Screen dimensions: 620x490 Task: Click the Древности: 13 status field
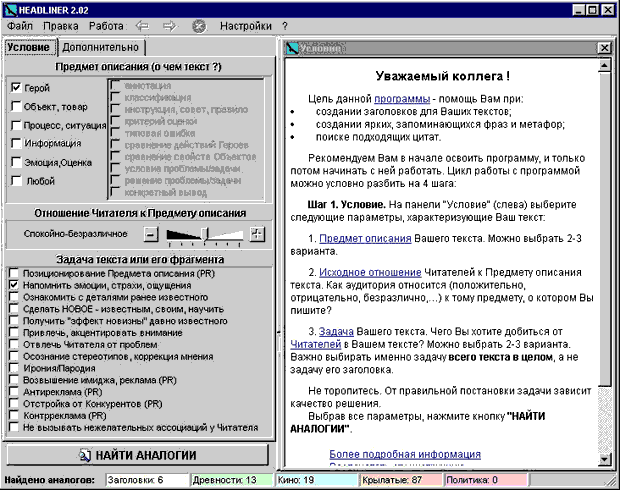tap(232, 480)
